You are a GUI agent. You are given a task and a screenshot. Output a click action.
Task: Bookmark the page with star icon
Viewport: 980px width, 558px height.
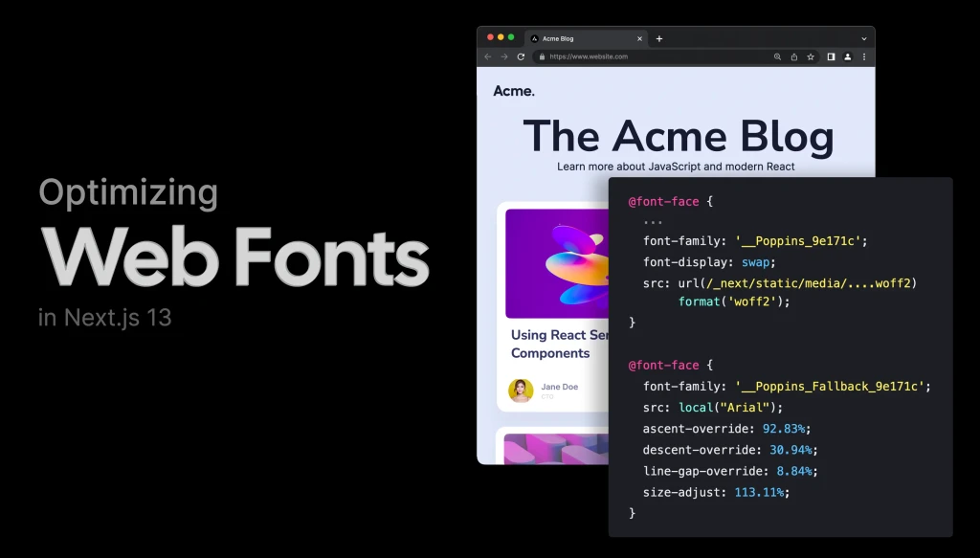(x=811, y=56)
